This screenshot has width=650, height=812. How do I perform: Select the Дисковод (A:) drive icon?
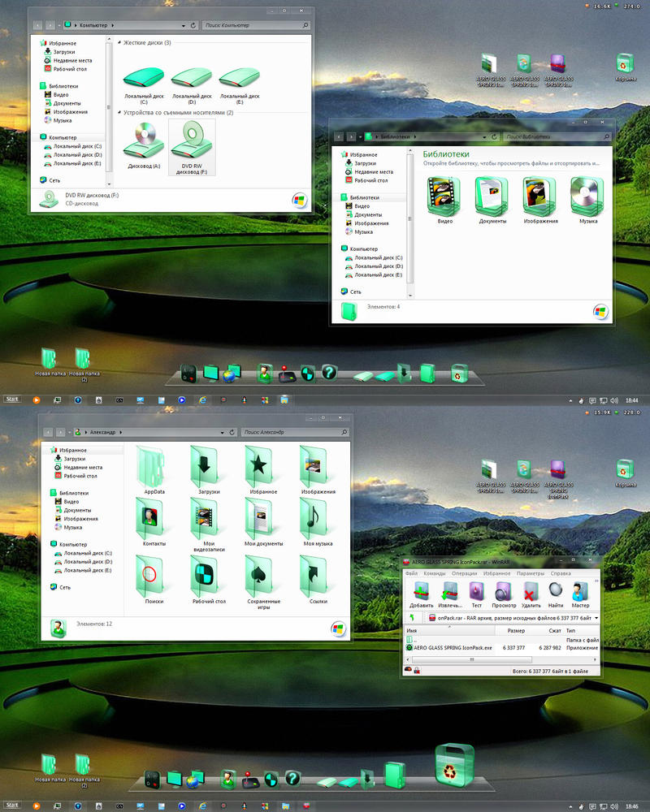click(x=144, y=140)
